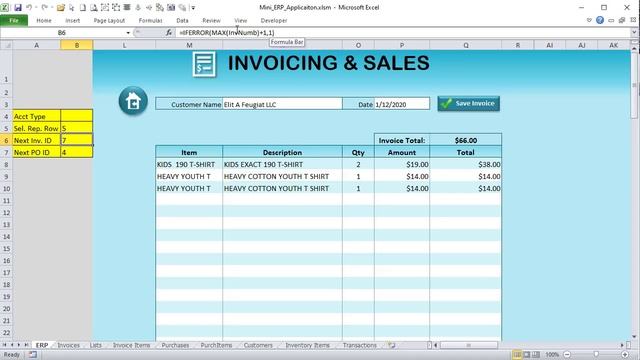Click the horizontal scrollbar thumb

469,345
